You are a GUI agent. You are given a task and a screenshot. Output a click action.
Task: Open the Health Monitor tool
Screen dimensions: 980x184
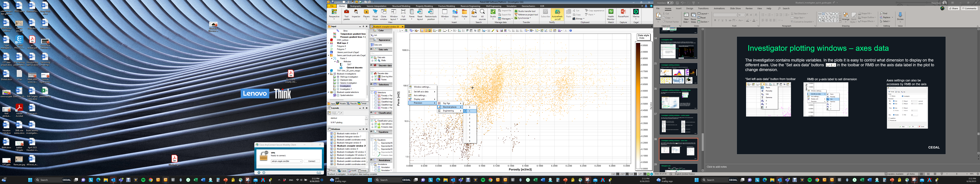pyautogui.click(x=611, y=14)
